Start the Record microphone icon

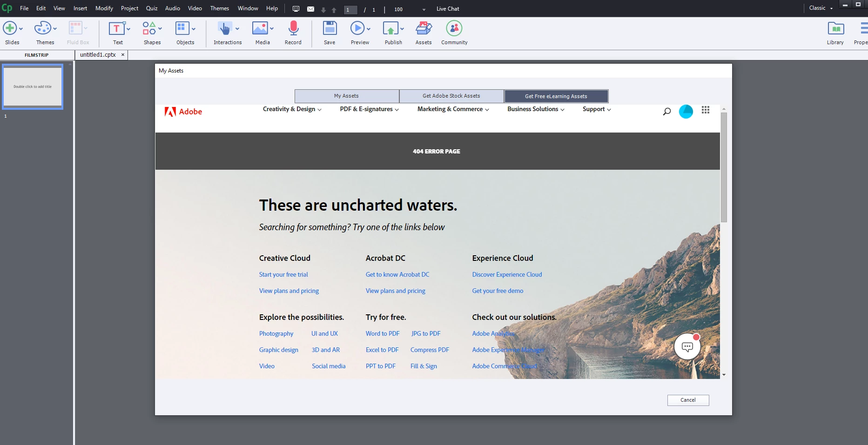click(x=293, y=28)
